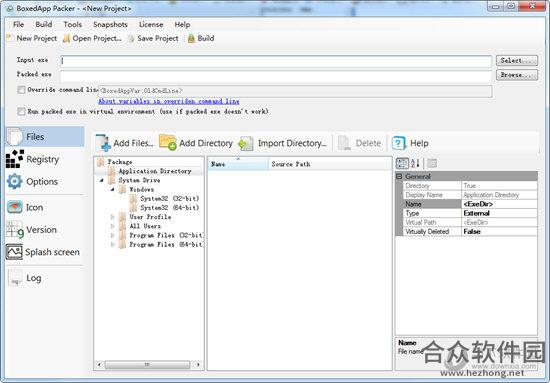Click the Property Pages icon

pyautogui.click(x=432, y=163)
